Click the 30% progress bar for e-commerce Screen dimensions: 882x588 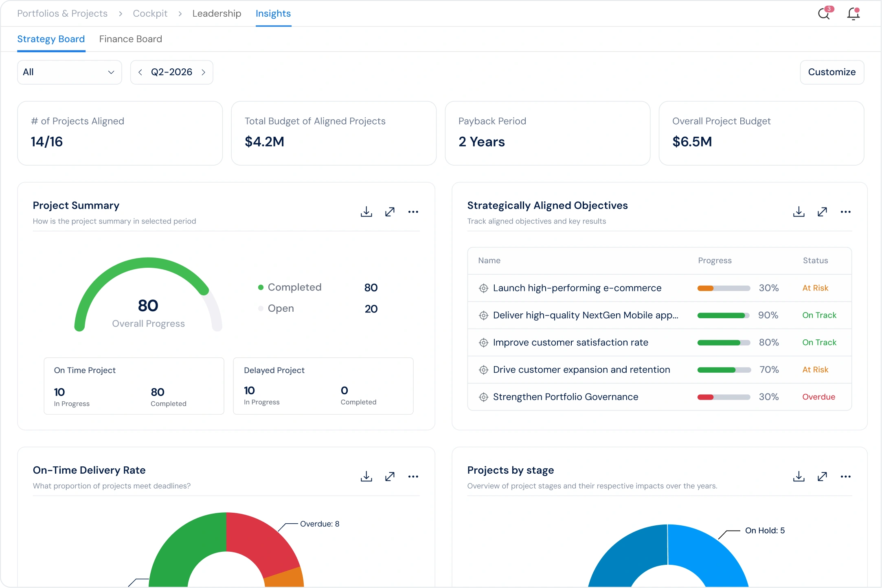point(724,288)
